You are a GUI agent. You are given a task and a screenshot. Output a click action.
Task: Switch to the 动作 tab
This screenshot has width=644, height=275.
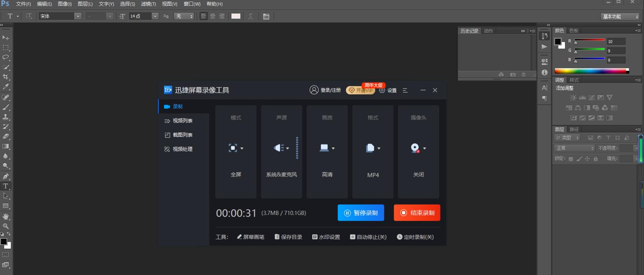488,31
